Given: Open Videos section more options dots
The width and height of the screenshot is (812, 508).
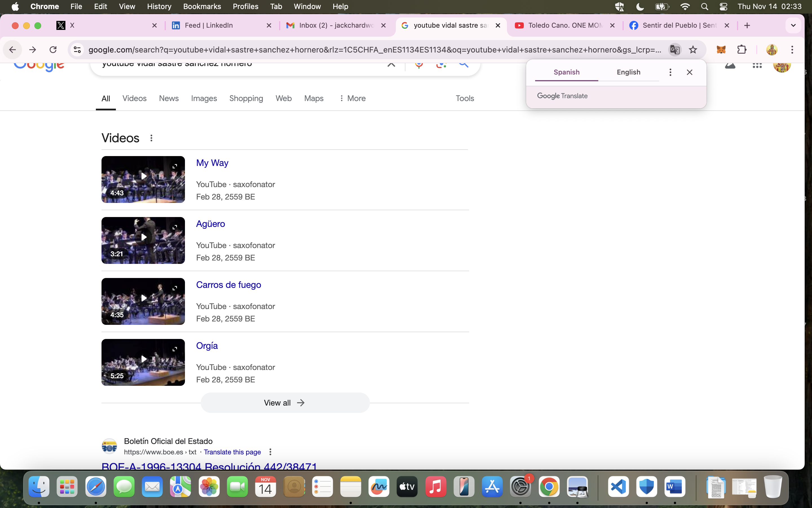Looking at the screenshot, I should 151,138.
